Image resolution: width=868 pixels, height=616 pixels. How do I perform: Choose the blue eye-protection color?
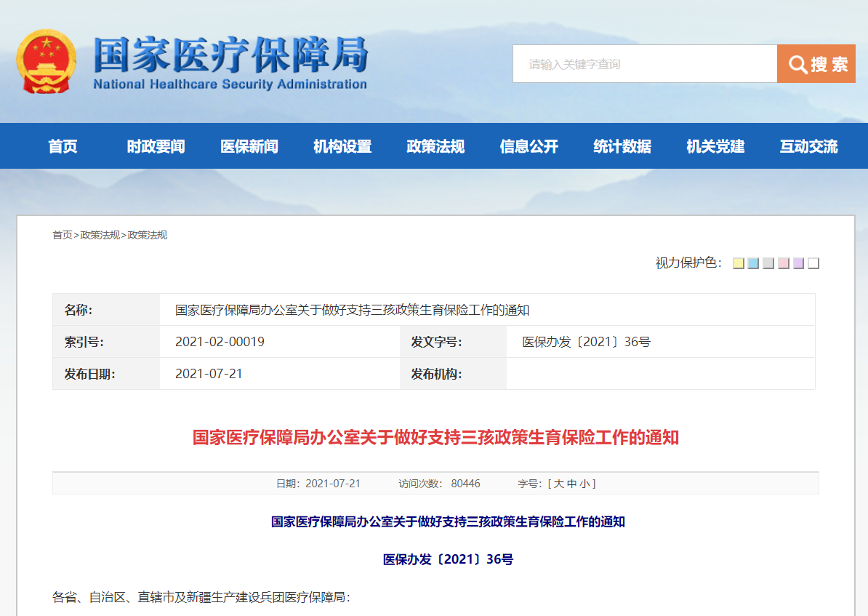point(753,263)
